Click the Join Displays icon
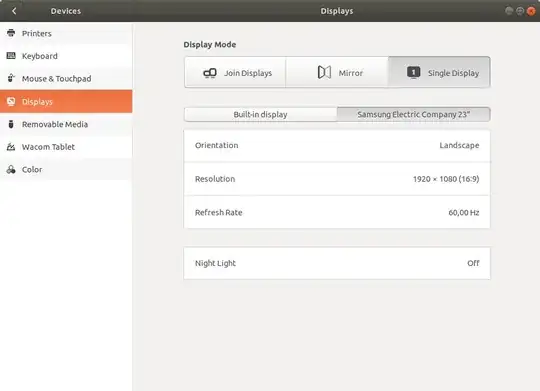The image size is (540, 391). [210, 73]
